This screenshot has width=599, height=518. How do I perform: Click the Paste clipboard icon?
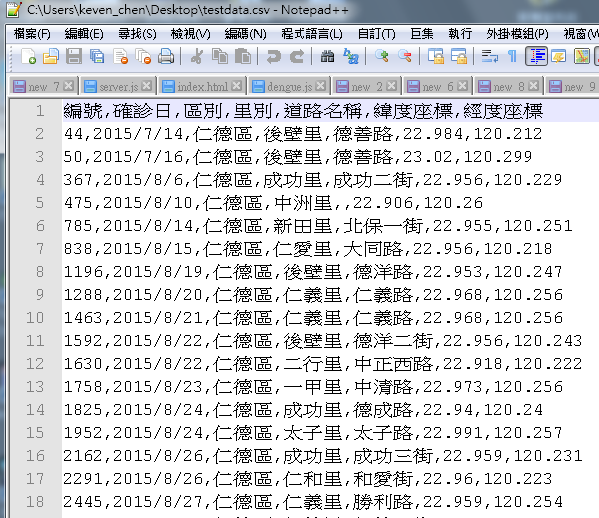(x=243, y=57)
